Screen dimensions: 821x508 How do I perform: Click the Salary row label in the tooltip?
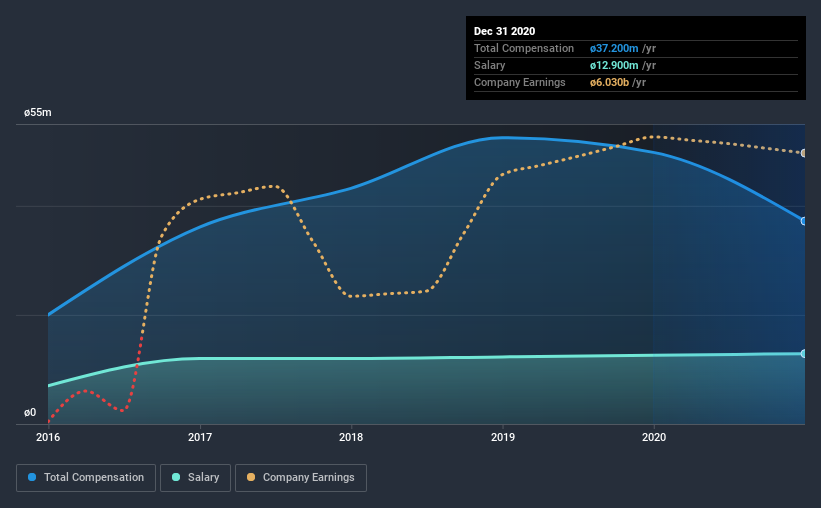490,65
